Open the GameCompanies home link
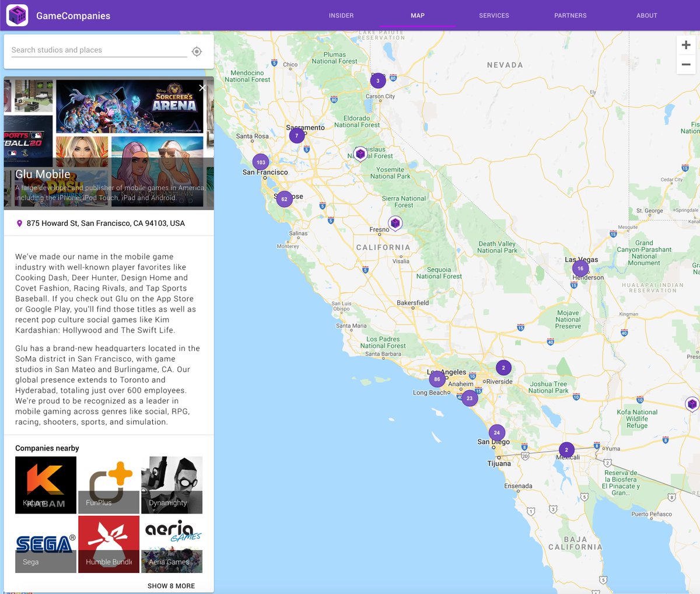The width and height of the screenshot is (700, 594). pyautogui.click(x=73, y=16)
